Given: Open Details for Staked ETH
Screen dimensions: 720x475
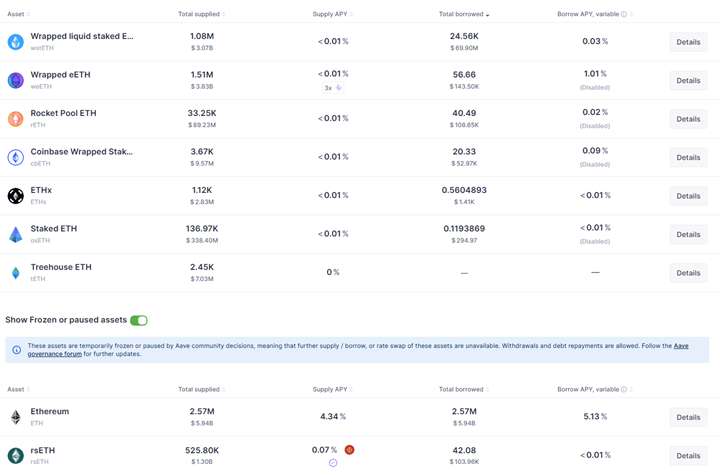Looking at the screenshot, I should pos(688,235).
